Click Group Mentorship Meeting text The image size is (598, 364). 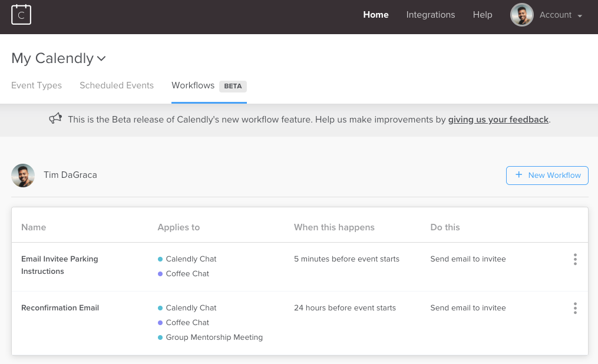214,337
